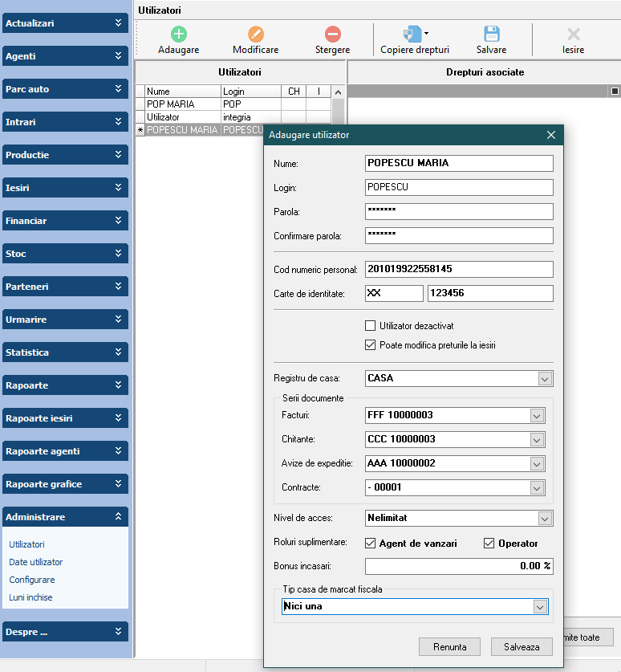Expand the Rapoarte grafice sidebar section
The width and height of the screenshot is (621, 672).
tap(65, 484)
